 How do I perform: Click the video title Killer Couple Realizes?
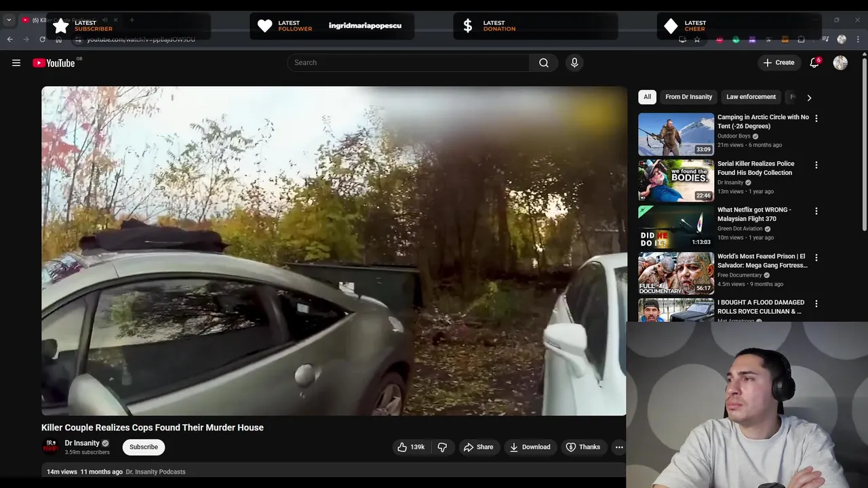(153, 428)
